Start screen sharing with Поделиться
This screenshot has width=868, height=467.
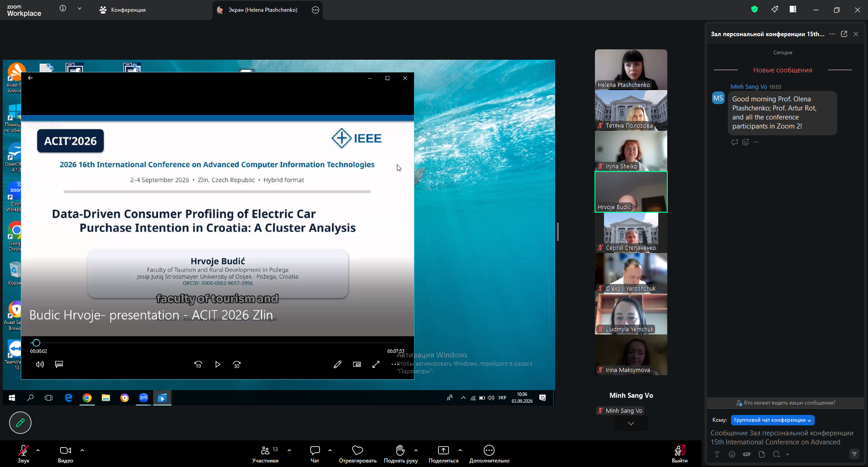(443, 454)
